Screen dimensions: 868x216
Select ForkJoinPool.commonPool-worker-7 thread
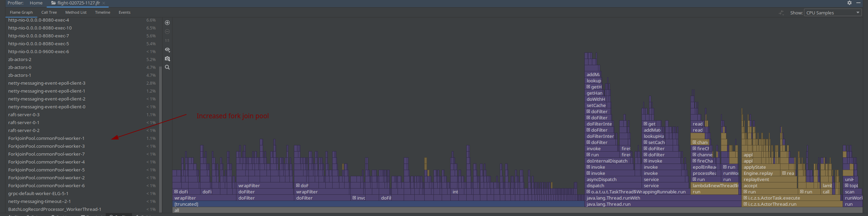click(x=82, y=154)
